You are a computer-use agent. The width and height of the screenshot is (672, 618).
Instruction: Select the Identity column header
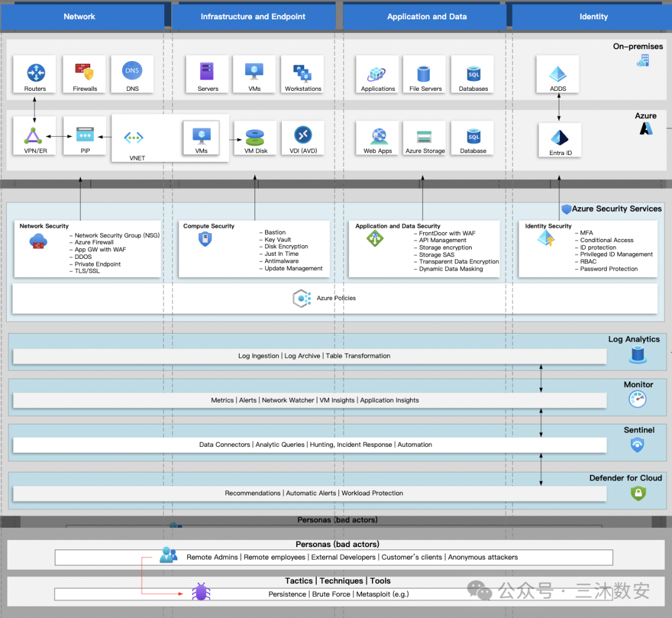tap(592, 17)
